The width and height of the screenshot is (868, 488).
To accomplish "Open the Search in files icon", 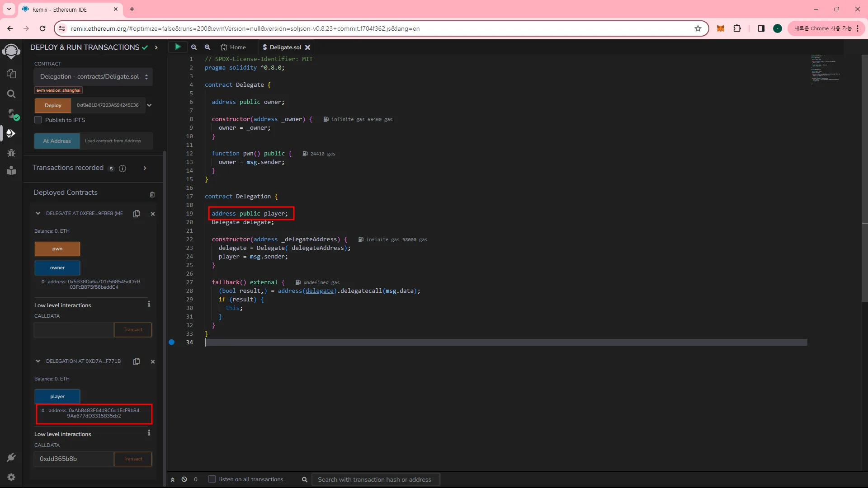I will click(11, 94).
